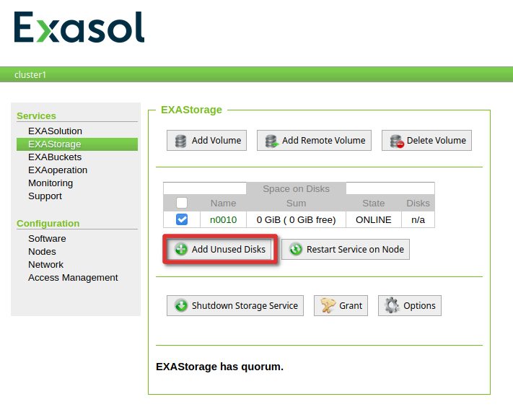
Task: Go to EXAoperation page
Action: coord(58,170)
